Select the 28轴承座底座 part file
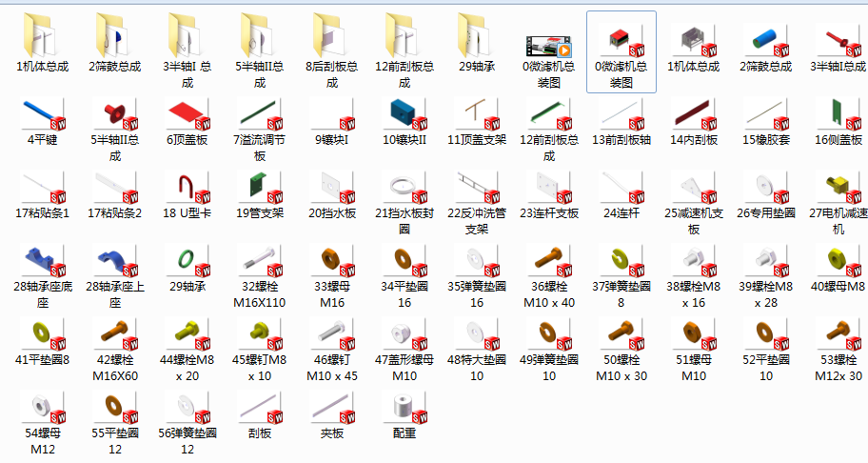The width and height of the screenshot is (868, 463). click(43, 276)
